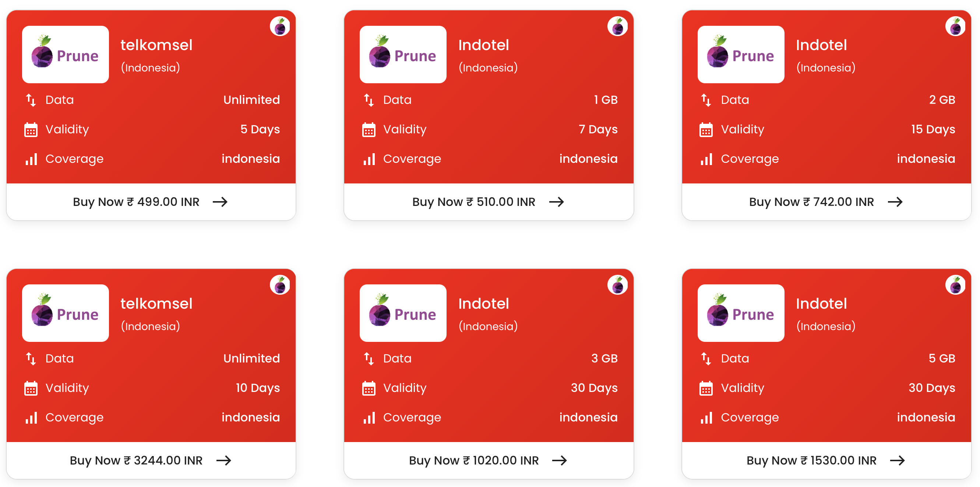This screenshot has height=487, width=980.
Task: Click Buy Now ₹ 510.00 INR button
Action: [489, 202]
